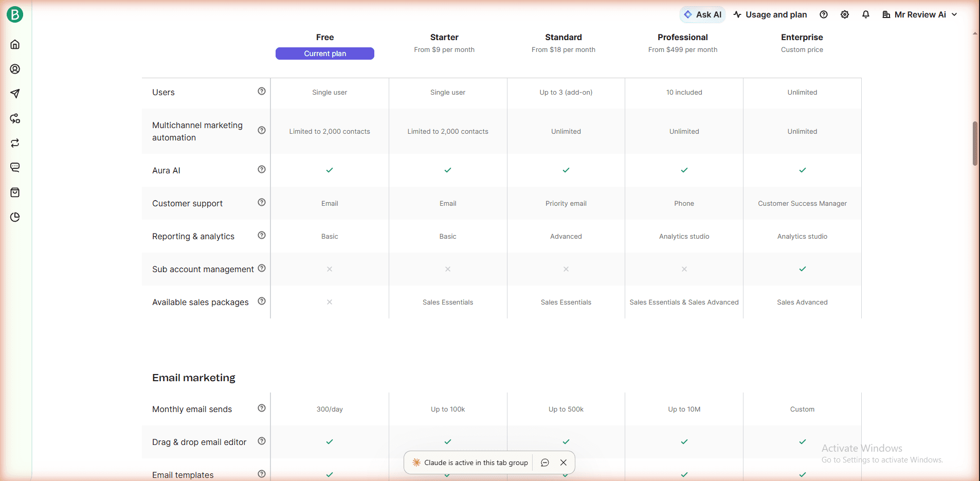The image size is (980, 481).
Task: Open the Contacts sidebar icon
Action: point(15,69)
